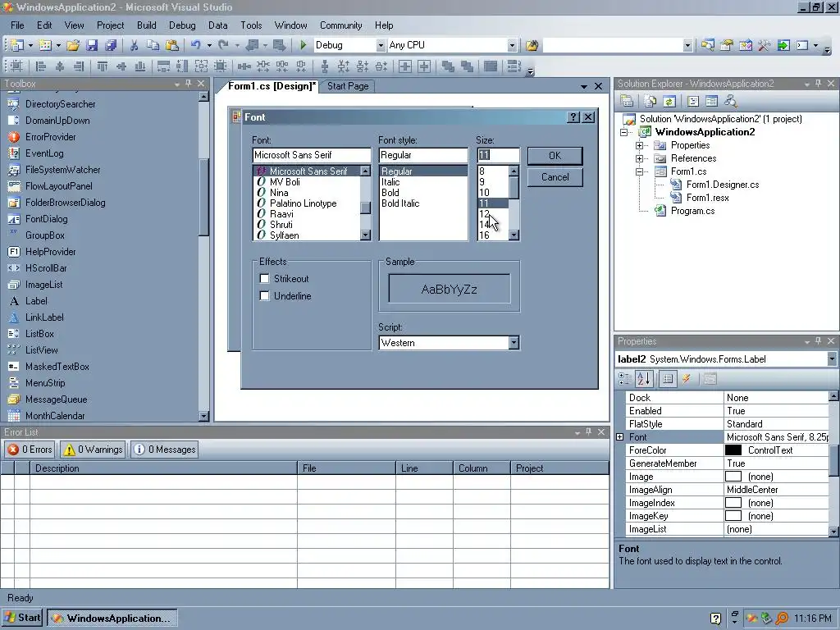Image resolution: width=840 pixels, height=630 pixels.
Task: Click the Center Horizontally layout icon
Action: (x=405, y=66)
